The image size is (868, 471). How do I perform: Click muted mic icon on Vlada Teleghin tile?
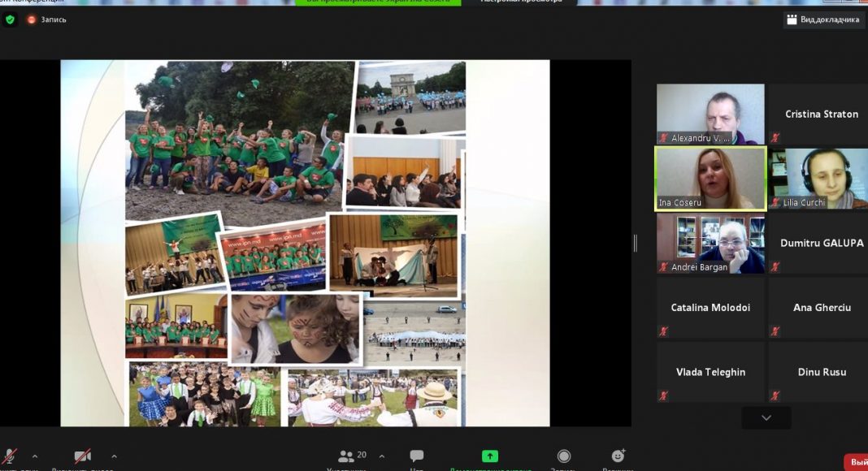pyautogui.click(x=664, y=395)
